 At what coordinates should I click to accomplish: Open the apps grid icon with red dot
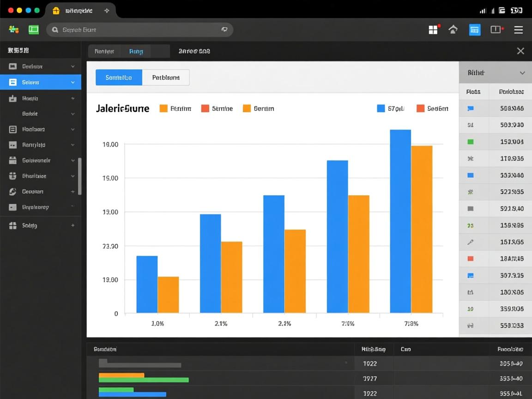(x=433, y=30)
